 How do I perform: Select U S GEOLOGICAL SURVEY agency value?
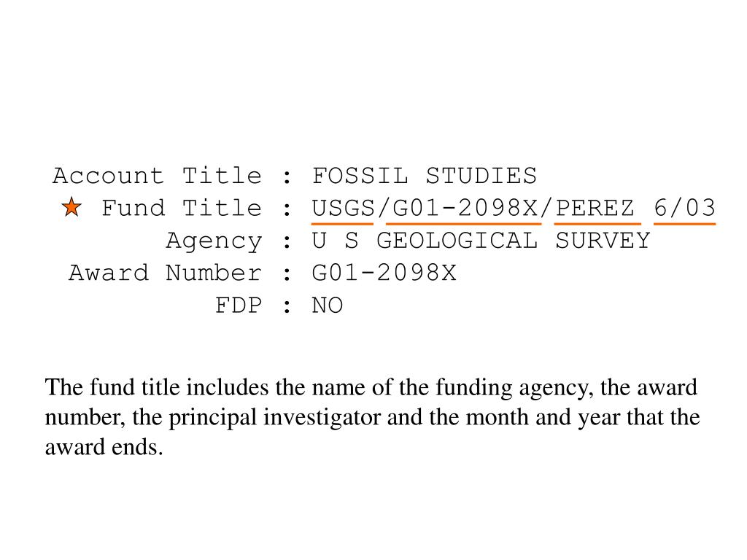coord(481,241)
